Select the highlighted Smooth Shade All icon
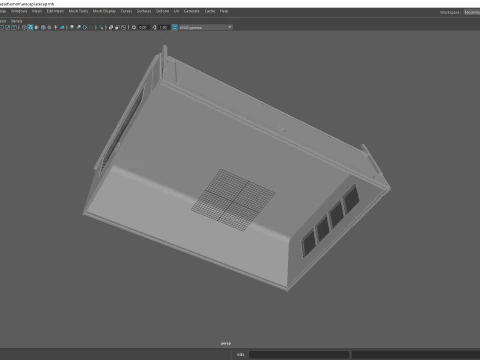 [30, 27]
